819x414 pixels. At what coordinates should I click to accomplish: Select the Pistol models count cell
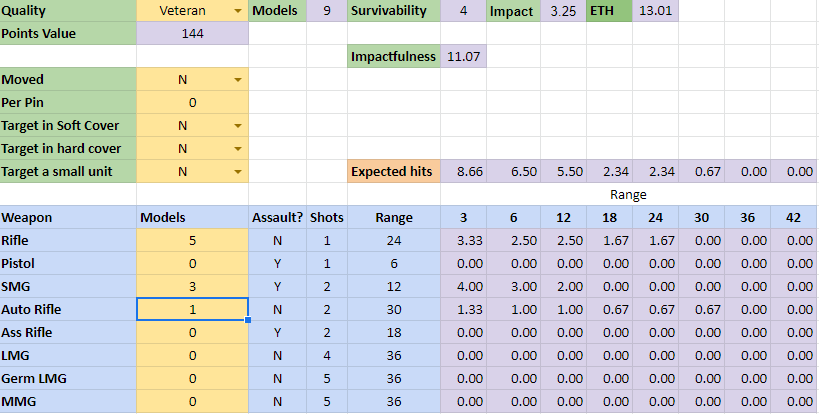click(x=191, y=263)
